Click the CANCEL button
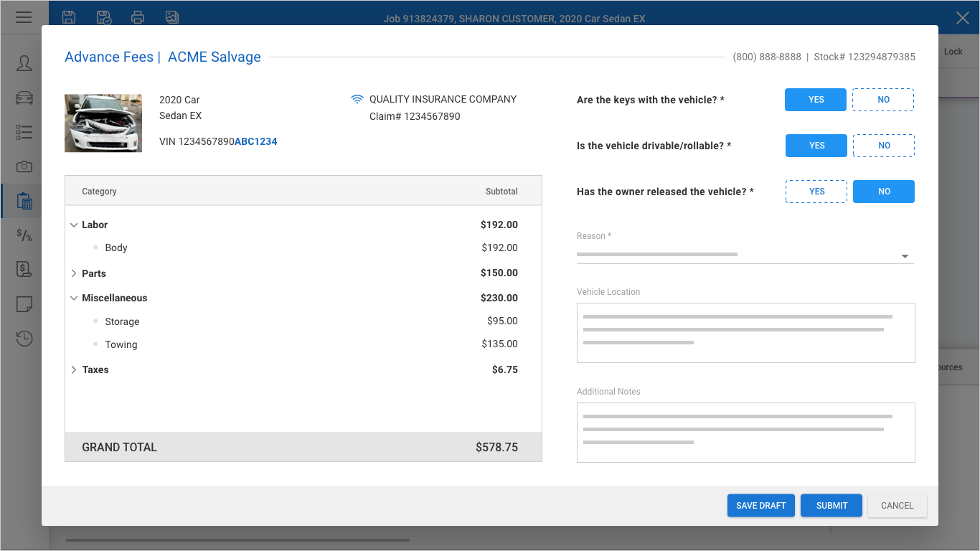Screen dimensions: 980x551 [x=897, y=506]
